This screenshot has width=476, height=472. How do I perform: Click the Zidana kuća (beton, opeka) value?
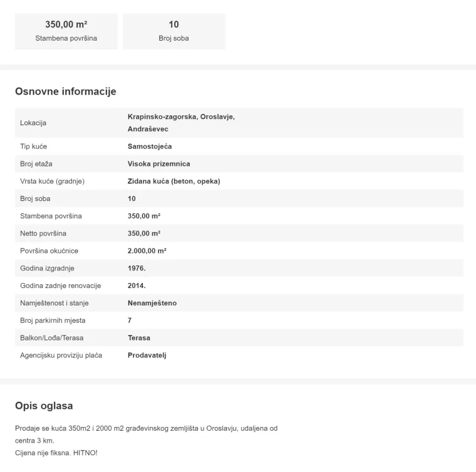click(173, 182)
